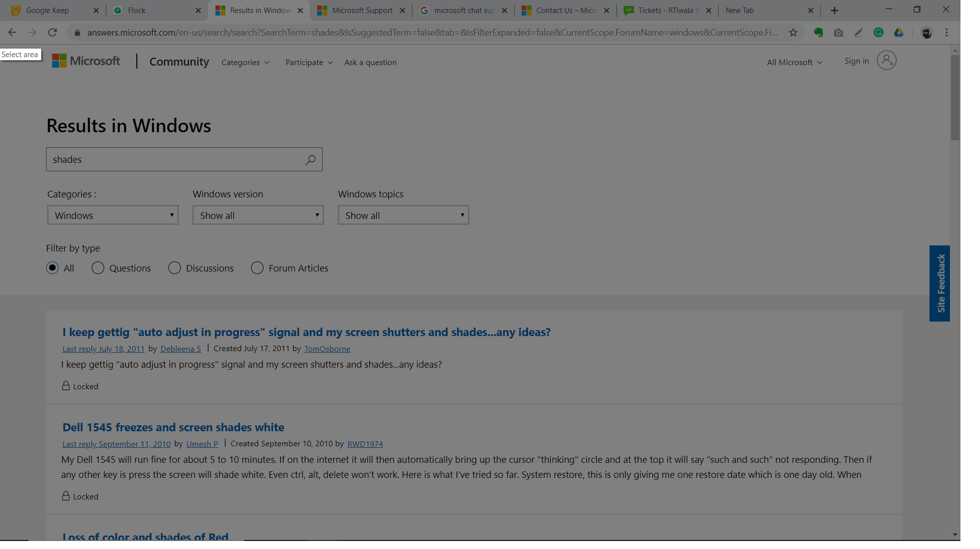
Task: Click the search magnifier icon in search box
Action: click(x=311, y=160)
